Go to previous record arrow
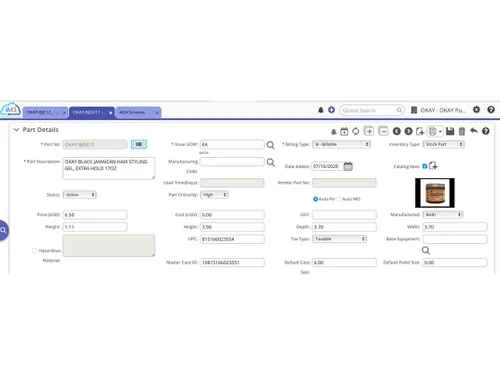500x375 pixels. pos(396,131)
